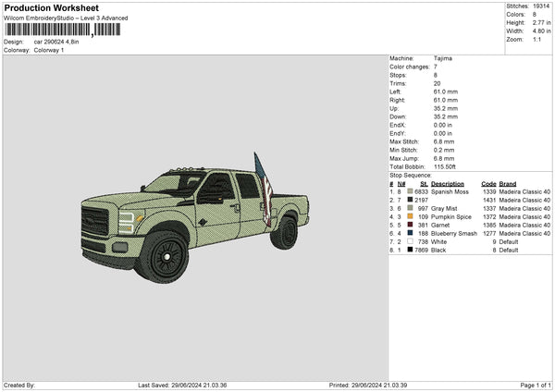
Task: Click the "Width: 4.80 in" value
Action: pyautogui.click(x=541, y=31)
